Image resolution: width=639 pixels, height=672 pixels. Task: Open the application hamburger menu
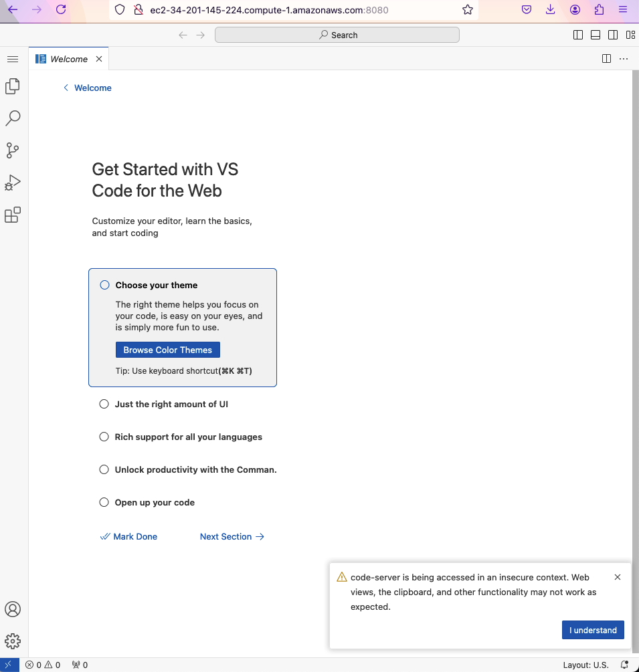pyautogui.click(x=13, y=59)
